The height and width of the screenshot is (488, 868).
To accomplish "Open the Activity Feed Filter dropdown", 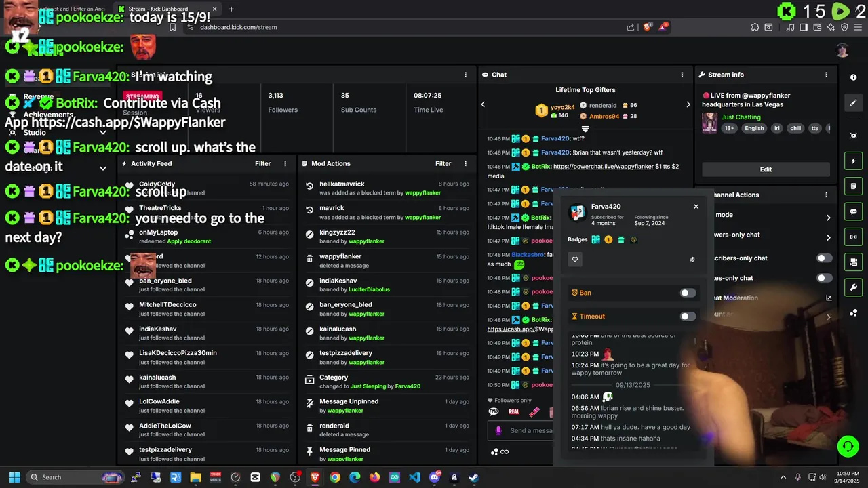I will point(262,163).
